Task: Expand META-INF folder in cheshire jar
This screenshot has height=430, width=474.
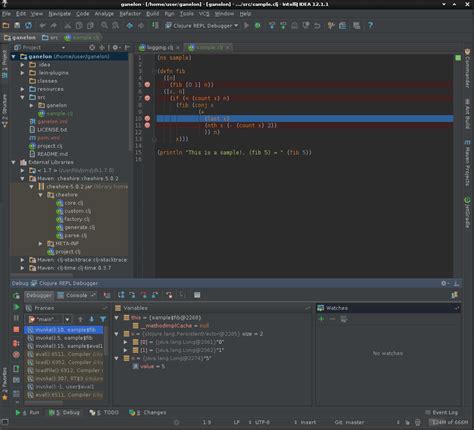Action: click(x=40, y=244)
